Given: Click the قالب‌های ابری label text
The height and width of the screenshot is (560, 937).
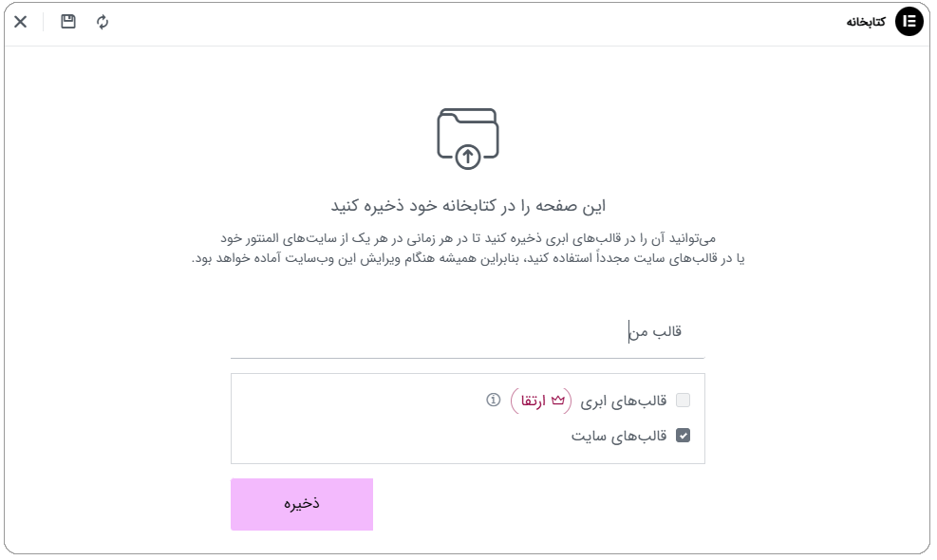Looking at the screenshot, I should point(625,400).
